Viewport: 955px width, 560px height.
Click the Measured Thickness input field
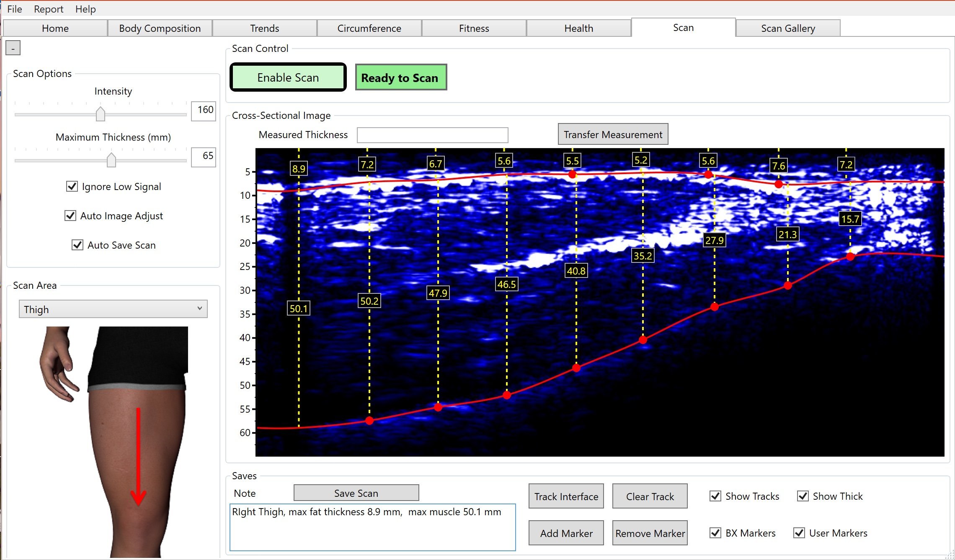coord(432,135)
